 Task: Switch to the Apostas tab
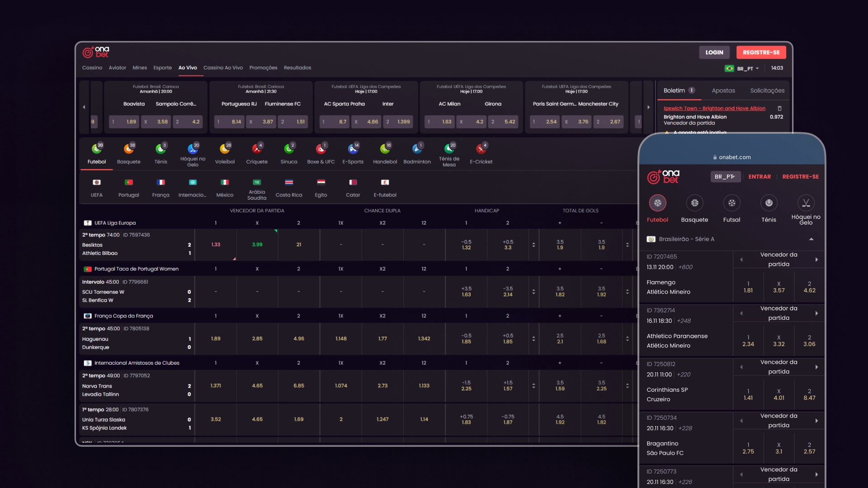click(x=723, y=90)
